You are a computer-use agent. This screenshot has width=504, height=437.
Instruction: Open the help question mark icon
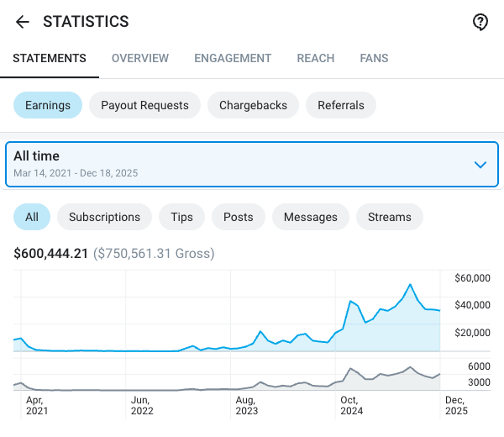480,22
